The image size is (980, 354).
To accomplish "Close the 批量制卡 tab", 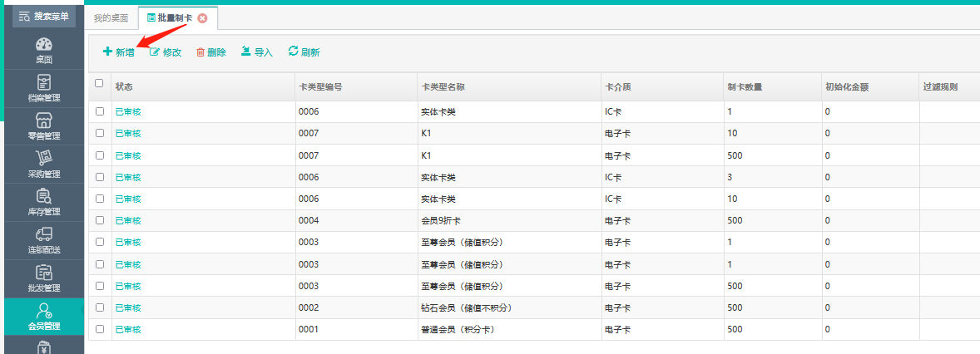I will (202, 18).
